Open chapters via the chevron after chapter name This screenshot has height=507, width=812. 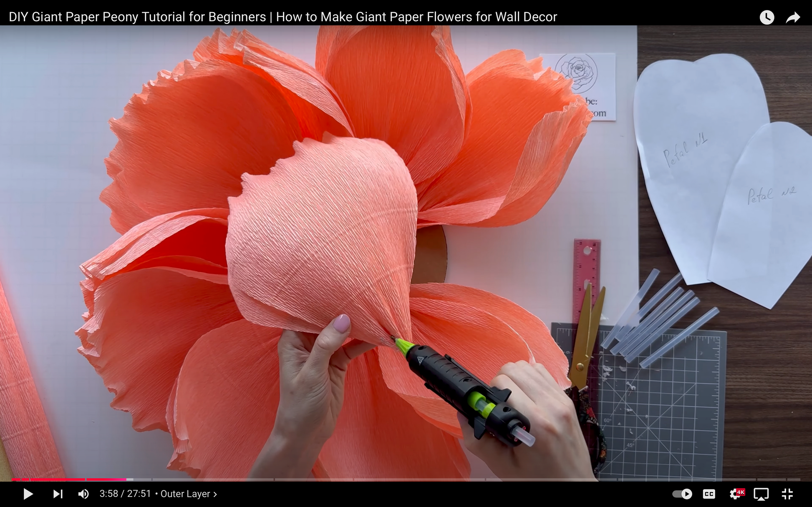pos(215,494)
